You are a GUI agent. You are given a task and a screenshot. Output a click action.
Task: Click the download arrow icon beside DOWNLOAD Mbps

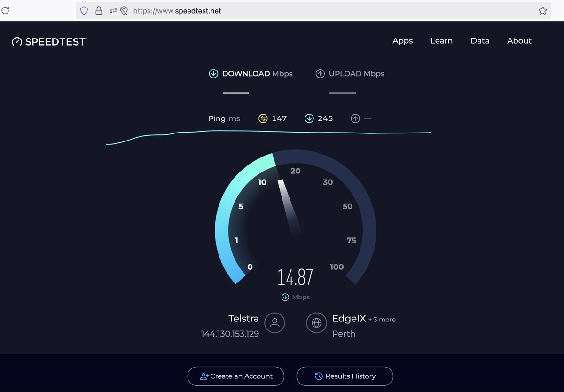pyautogui.click(x=213, y=74)
